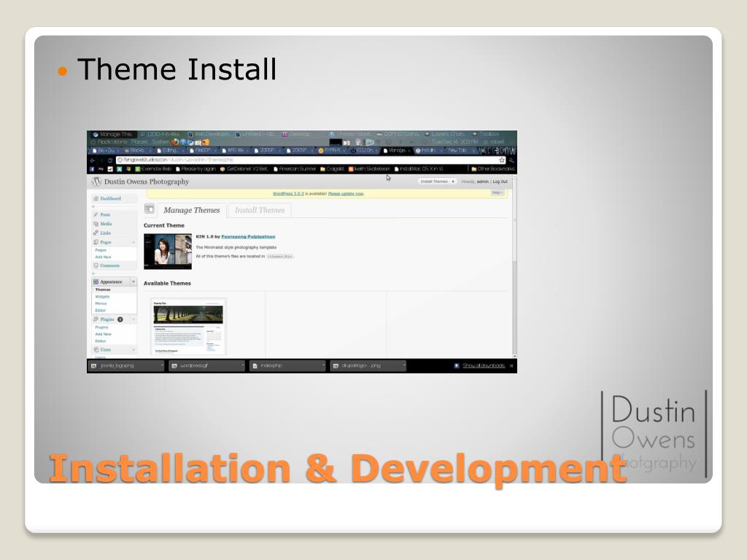This screenshot has width=747, height=560.
Task: Open the Applications menu in the top panel
Action: 112,142
